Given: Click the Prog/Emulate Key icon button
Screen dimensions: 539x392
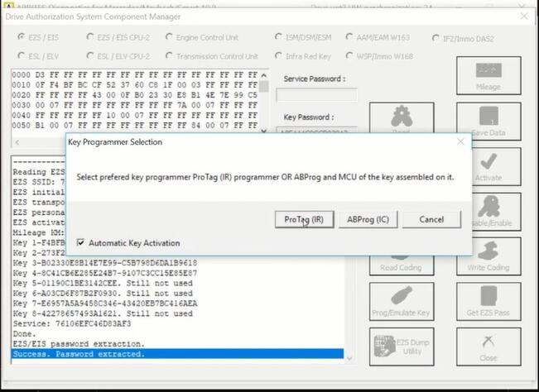Looking at the screenshot, I should click(x=402, y=302).
